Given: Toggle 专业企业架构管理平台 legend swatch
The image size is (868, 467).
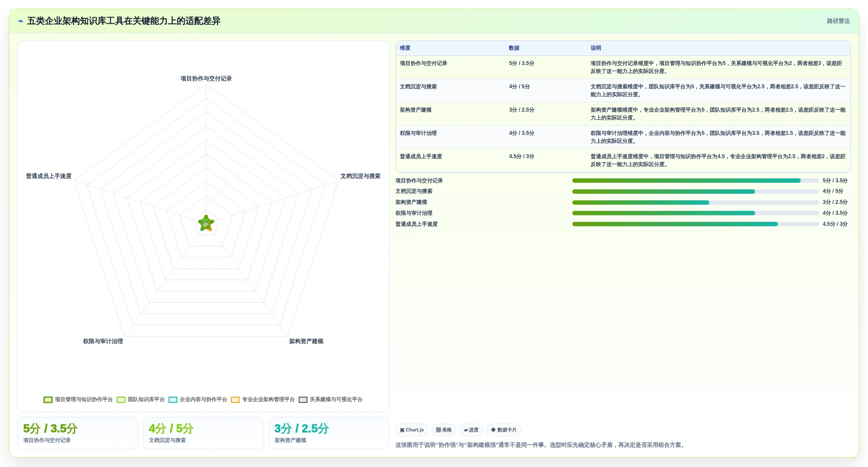Looking at the screenshot, I should pyautogui.click(x=235, y=400).
